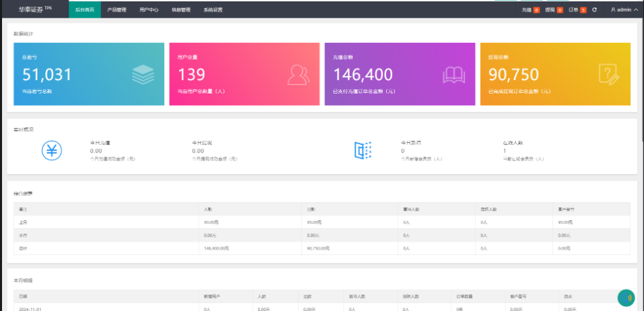
Task: Click the 华泰证券 logo text
Action: point(31,9)
